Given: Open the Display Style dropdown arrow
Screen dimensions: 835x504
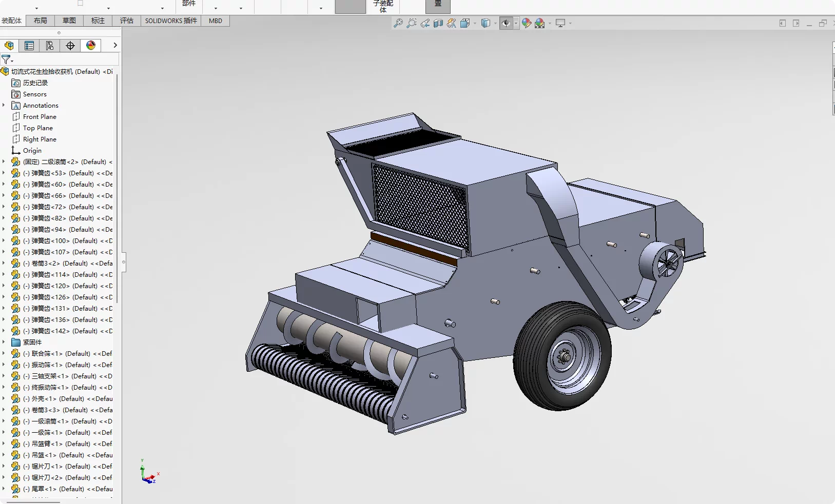Looking at the screenshot, I should 495,23.
